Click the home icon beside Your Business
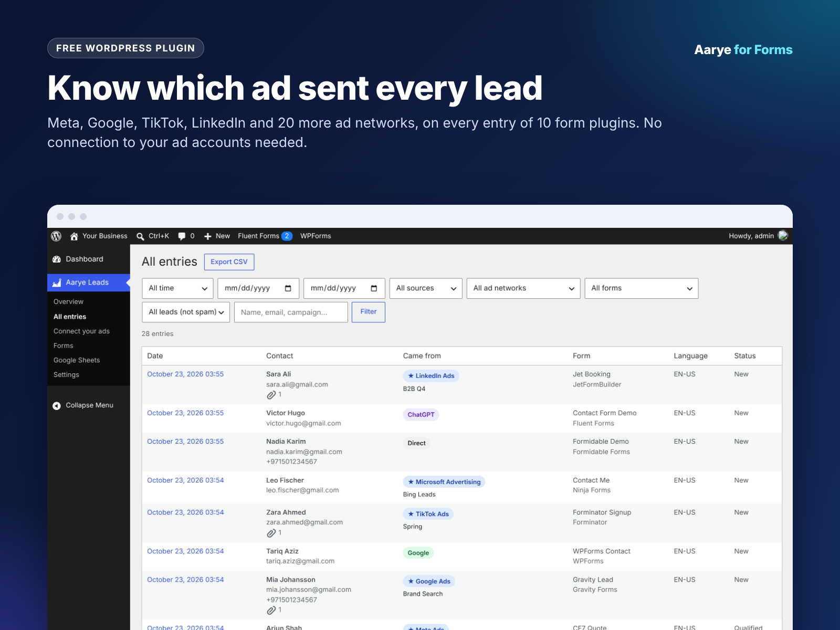Image resolution: width=840 pixels, height=630 pixels. 74,236
